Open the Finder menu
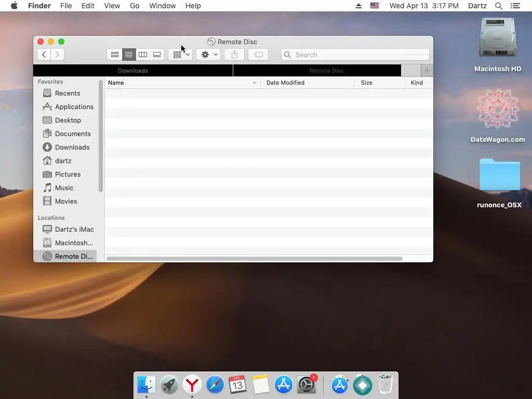The image size is (532, 399). click(x=39, y=6)
